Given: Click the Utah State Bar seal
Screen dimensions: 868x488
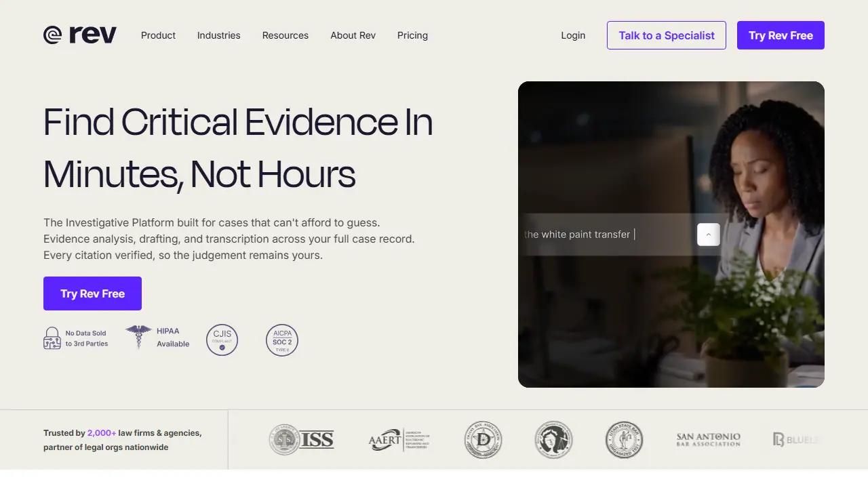Looking at the screenshot, I should pyautogui.click(x=624, y=440).
